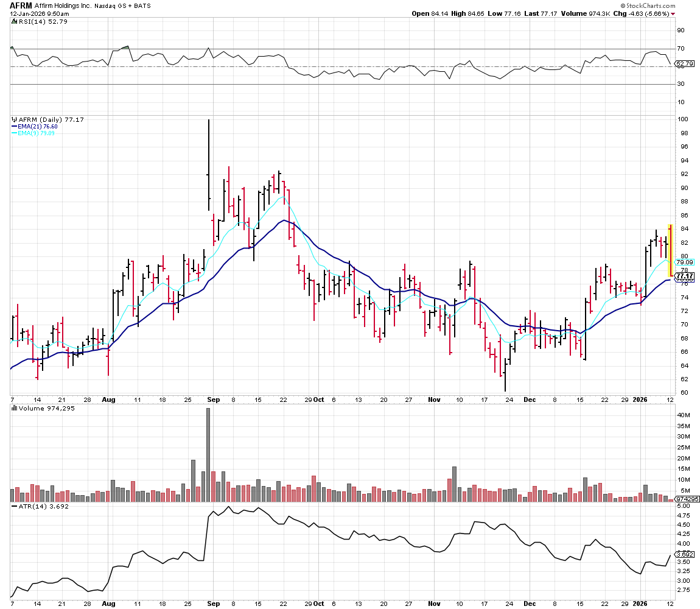Click the Nasdaq GS + BATS exchange text
This screenshot has height=609, width=700.
coord(122,6)
